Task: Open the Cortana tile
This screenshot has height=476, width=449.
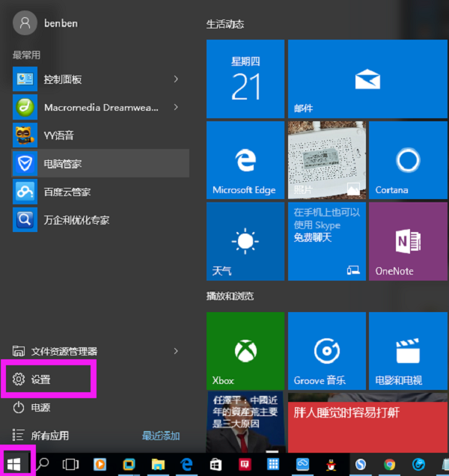Action: [x=409, y=160]
